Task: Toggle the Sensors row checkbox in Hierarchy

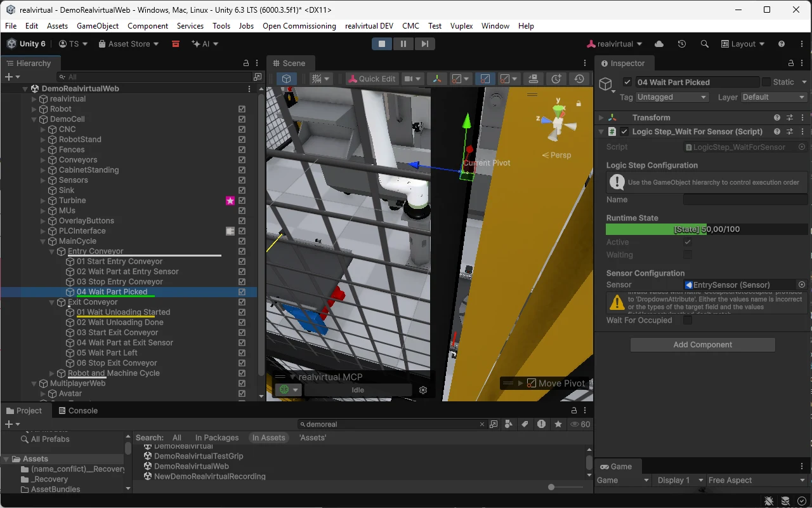Action: (x=242, y=180)
